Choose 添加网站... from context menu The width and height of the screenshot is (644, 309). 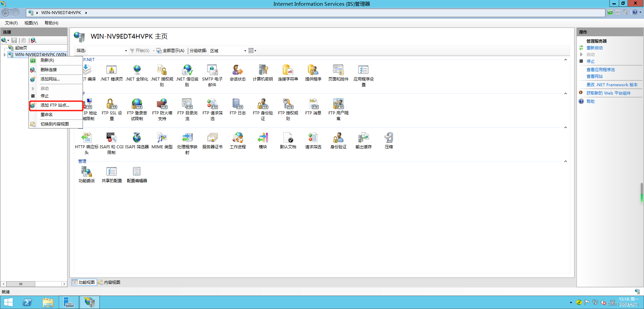click(56, 79)
